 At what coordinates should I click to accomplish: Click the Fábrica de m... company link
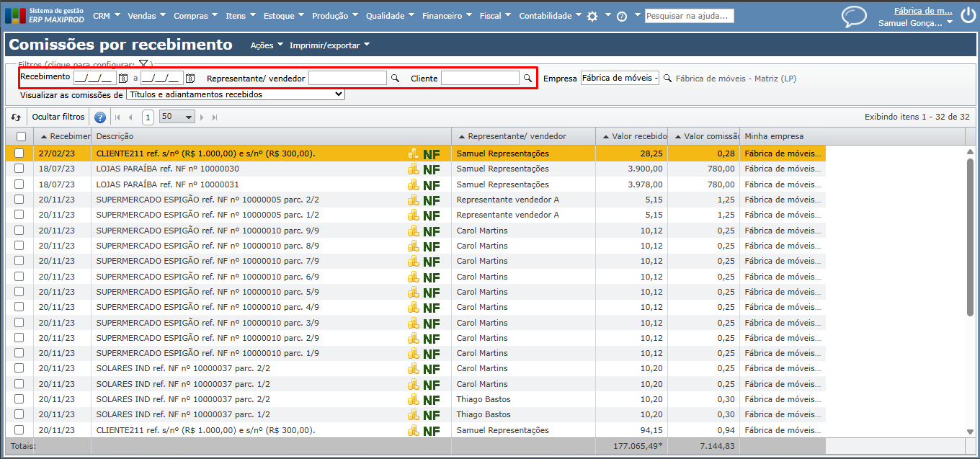tap(922, 11)
